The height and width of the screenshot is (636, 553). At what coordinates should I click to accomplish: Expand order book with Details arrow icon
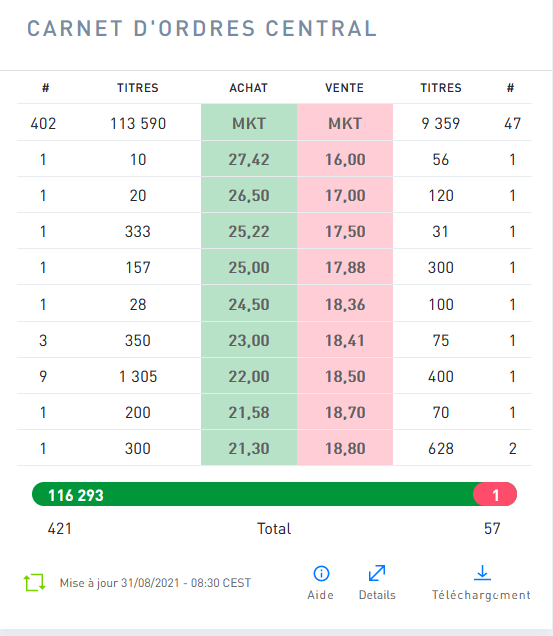377,573
